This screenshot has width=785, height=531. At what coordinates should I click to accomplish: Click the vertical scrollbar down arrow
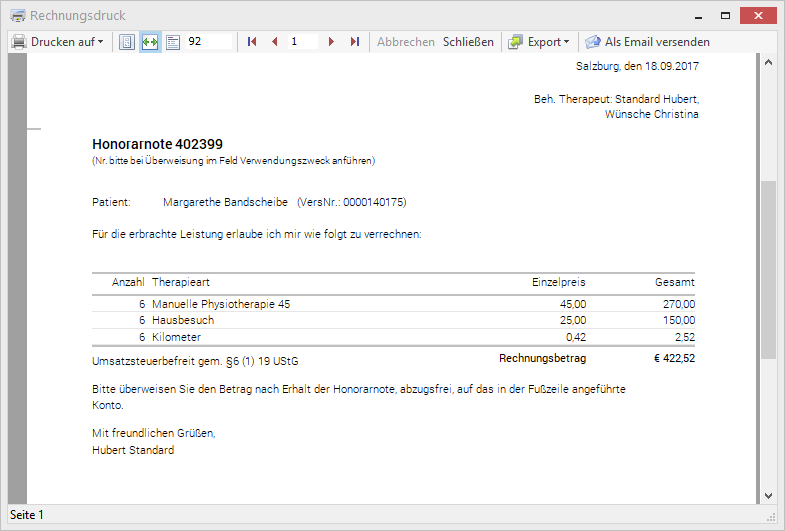pos(768,495)
